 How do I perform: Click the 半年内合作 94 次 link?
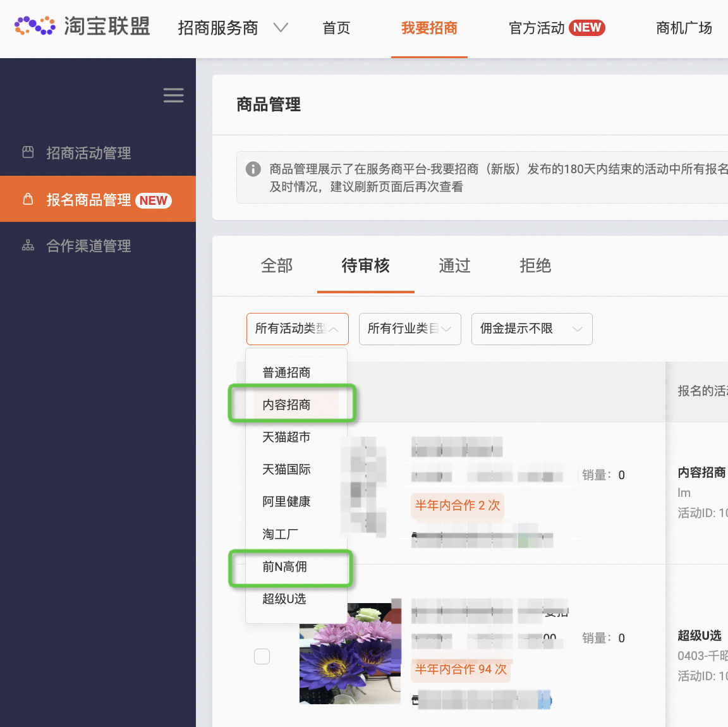pyautogui.click(x=461, y=669)
